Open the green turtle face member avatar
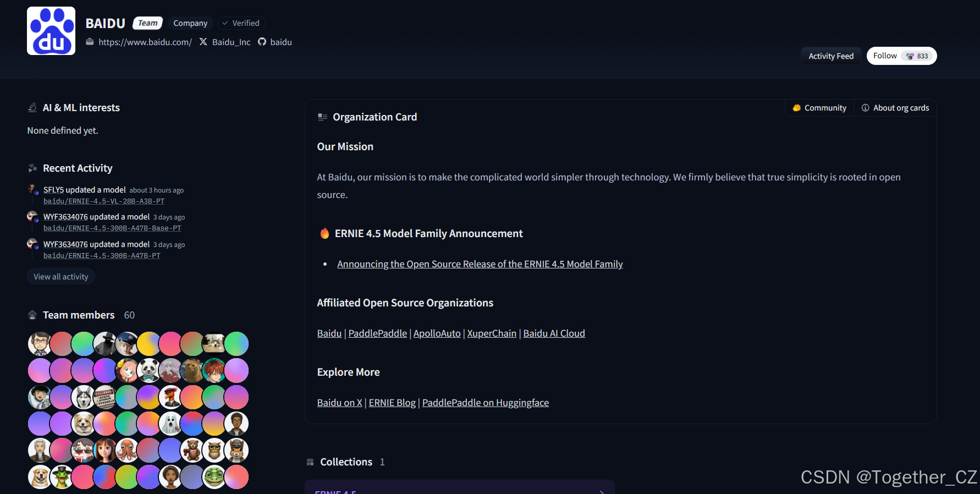The width and height of the screenshot is (980, 494). tap(214, 477)
